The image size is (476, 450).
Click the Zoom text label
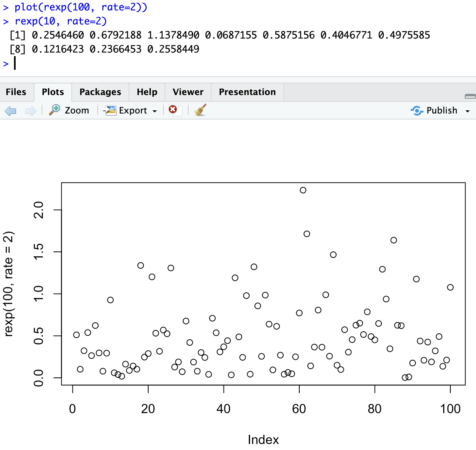(x=77, y=111)
